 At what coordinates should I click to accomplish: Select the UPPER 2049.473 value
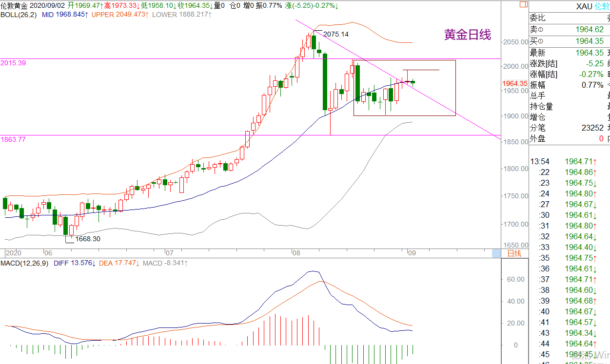click(x=120, y=15)
